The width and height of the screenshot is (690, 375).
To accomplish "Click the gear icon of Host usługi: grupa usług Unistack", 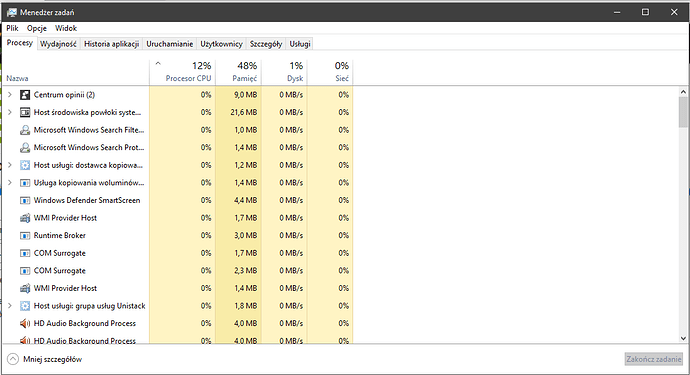I will click(25, 306).
